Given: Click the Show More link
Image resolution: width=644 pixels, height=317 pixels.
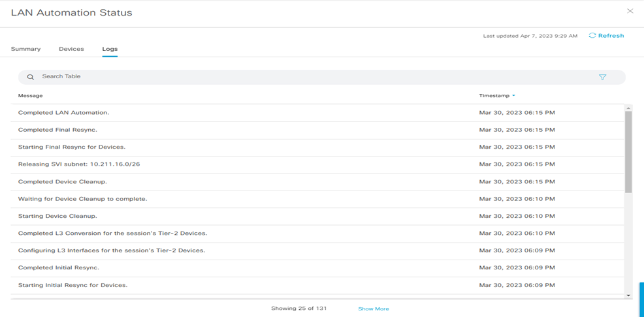Looking at the screenshot, I should (373, 309).
